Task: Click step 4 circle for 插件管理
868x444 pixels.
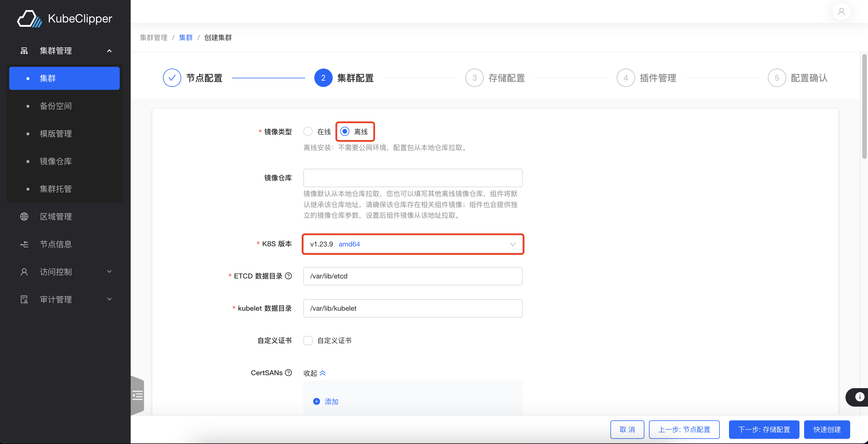Action: click(x=626, y=78)
